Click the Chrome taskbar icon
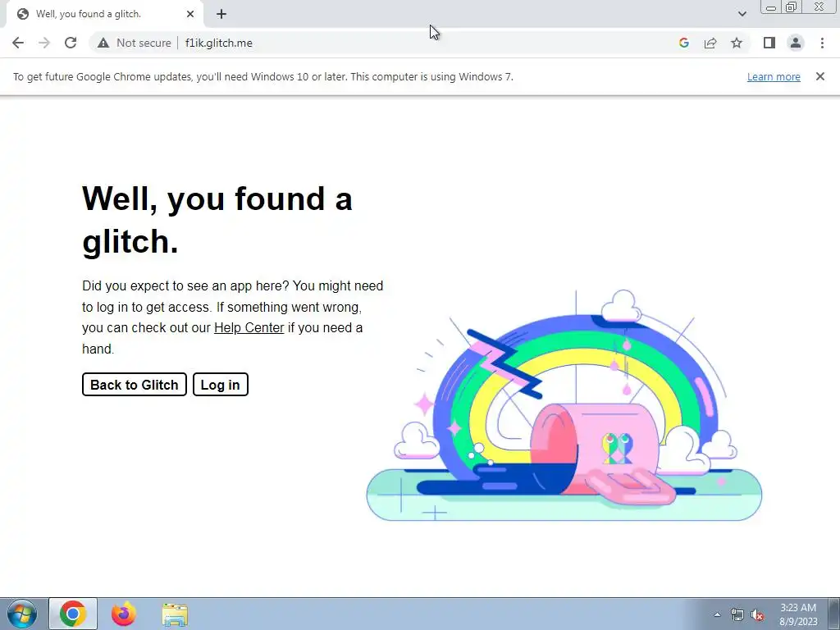 tap(73, 614)
